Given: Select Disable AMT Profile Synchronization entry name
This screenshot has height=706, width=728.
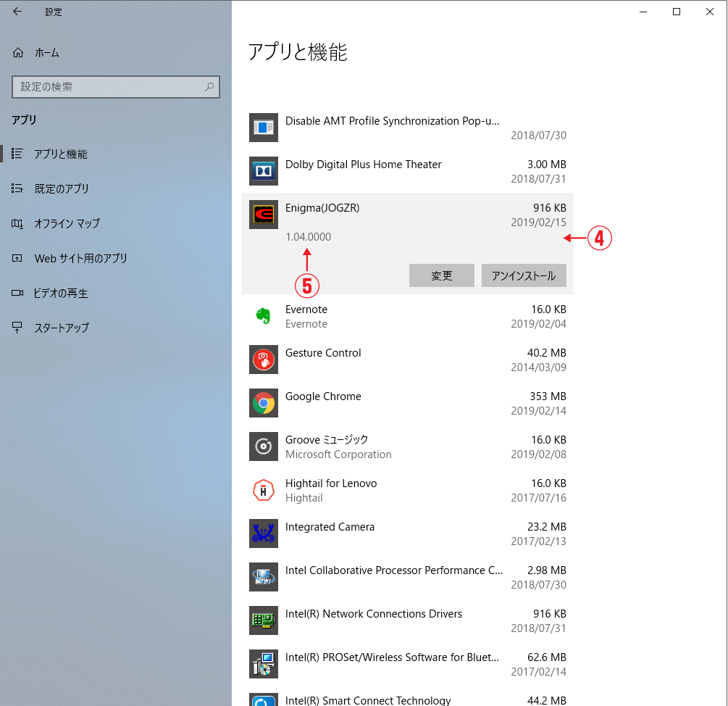Looking at the screenshot, I should [393, 121].
